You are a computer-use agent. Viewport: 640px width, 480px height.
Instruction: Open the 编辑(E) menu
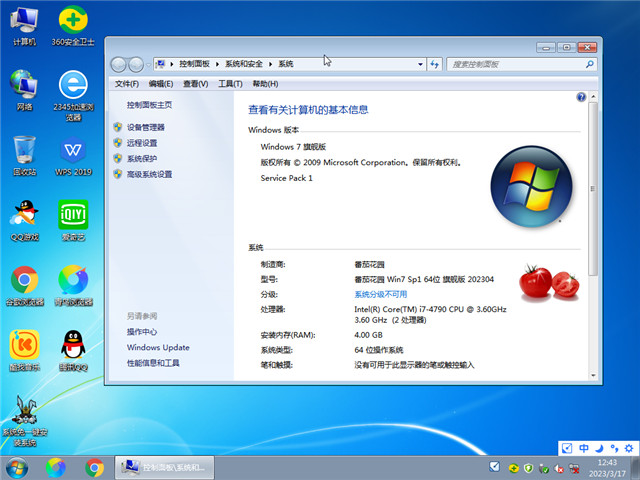[161, 84]
